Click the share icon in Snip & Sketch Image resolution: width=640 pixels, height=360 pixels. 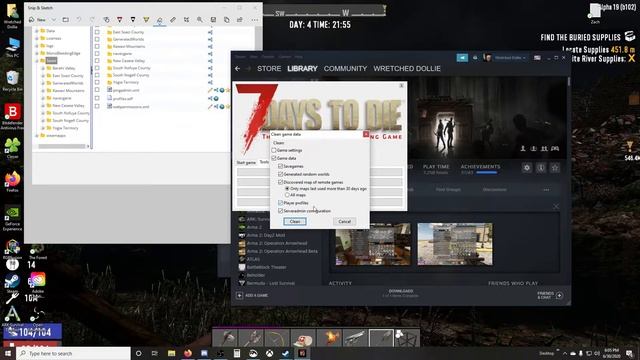pos(240,20)
